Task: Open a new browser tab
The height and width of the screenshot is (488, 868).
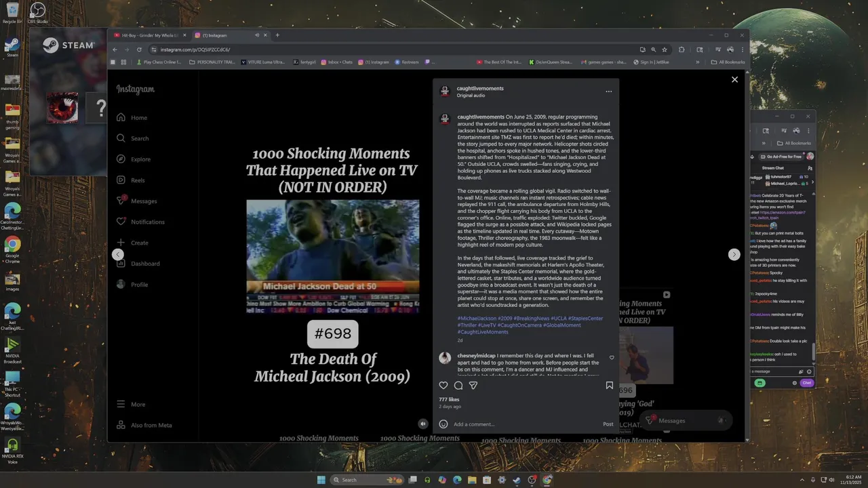Action: point(277,35)
